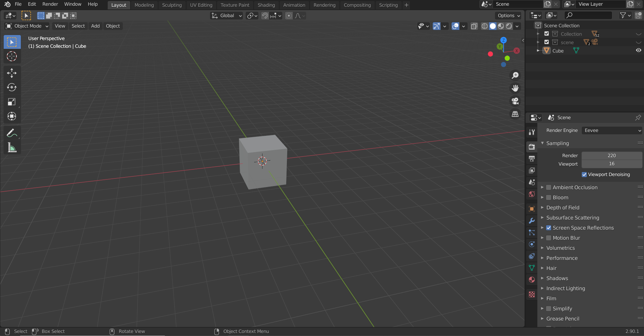Open the Object Constraint properties tab
The image size is (644, 336).
pos(532,256)
